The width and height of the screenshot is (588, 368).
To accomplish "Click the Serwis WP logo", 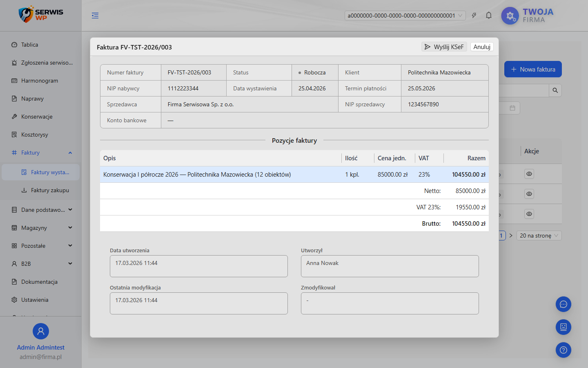I will [x=41, y=14].
